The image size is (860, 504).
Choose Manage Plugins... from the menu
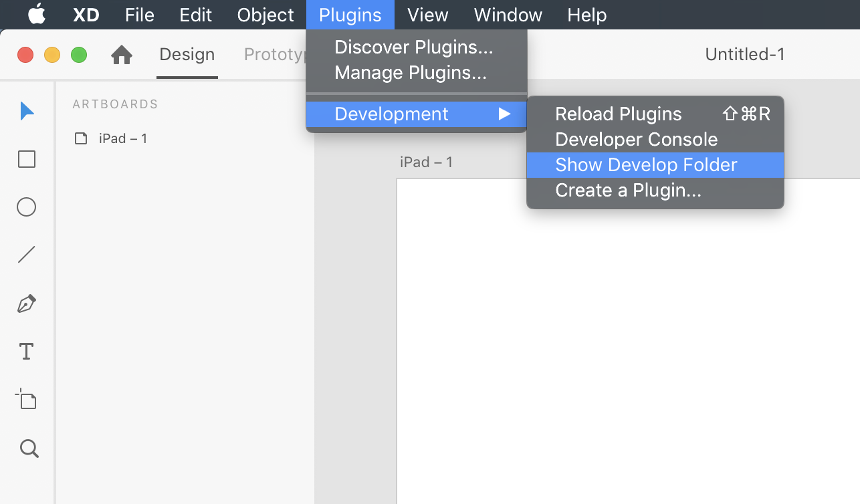pos(417,73)
